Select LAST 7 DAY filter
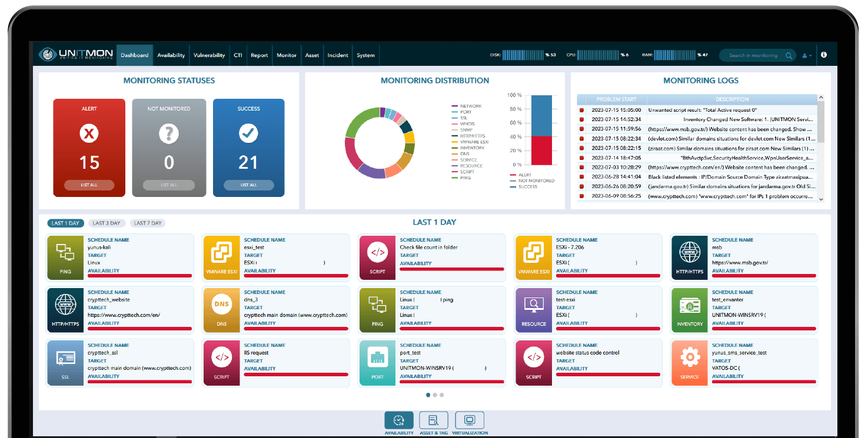The height and width of the screenshot is (438, 868). [148, 223]
